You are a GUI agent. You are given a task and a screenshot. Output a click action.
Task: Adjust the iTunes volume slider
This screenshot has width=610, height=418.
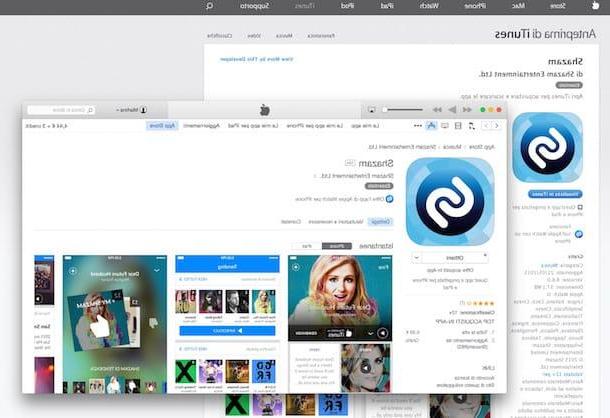[403, 110]
